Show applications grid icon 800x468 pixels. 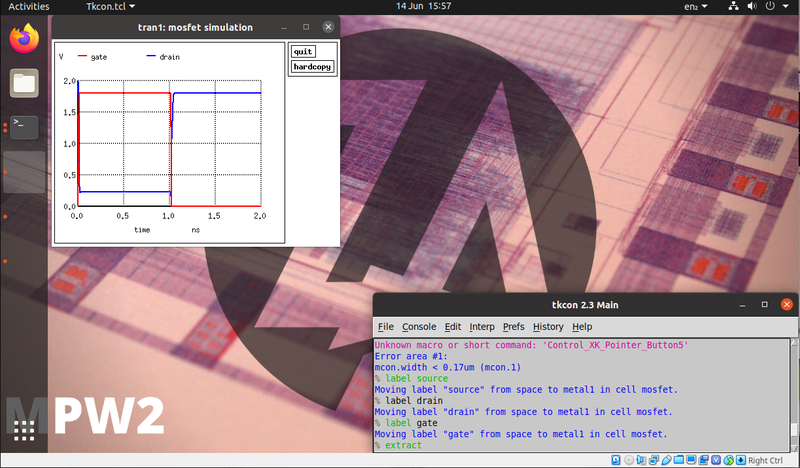(x=24, y=431)
